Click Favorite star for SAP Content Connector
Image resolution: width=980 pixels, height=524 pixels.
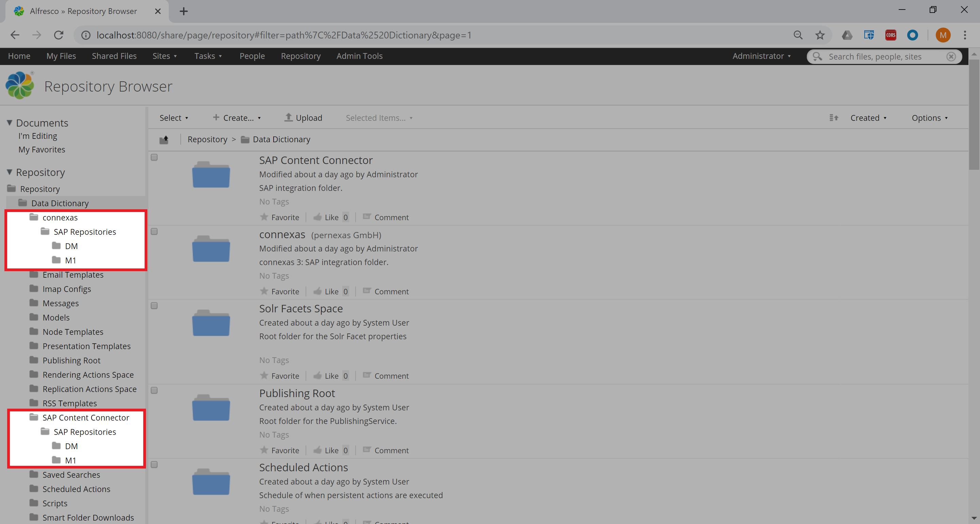(x=264, y=217)
